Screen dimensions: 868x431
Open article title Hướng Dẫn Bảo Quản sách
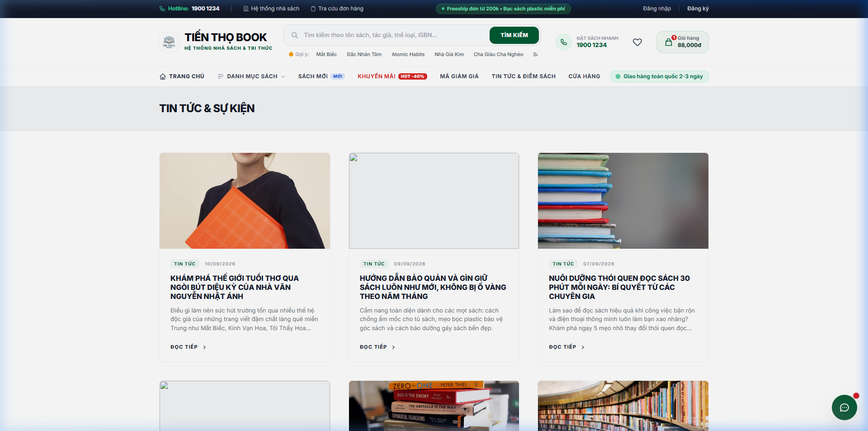coord(433,287)
